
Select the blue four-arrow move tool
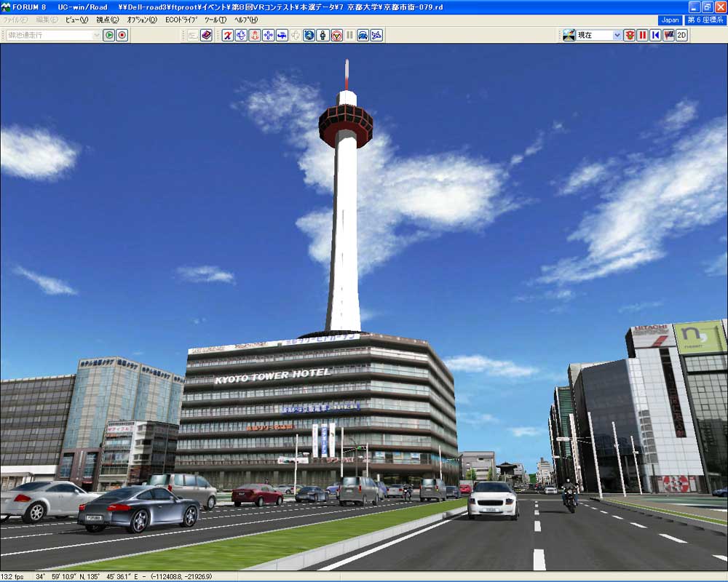[268, 35]
